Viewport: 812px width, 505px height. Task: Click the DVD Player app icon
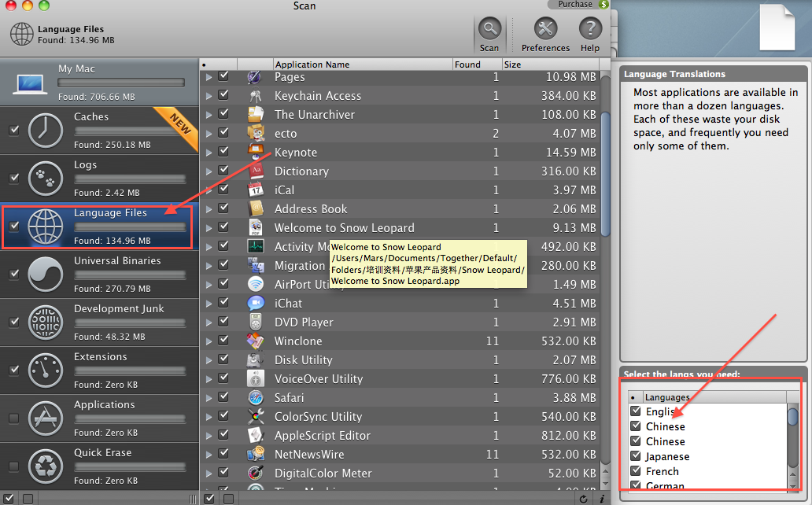255,322
